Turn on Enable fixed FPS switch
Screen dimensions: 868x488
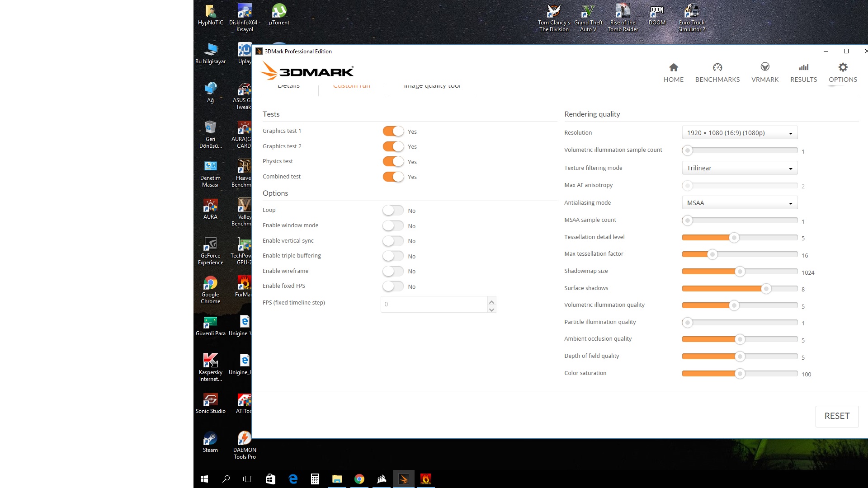coord(393,286)
